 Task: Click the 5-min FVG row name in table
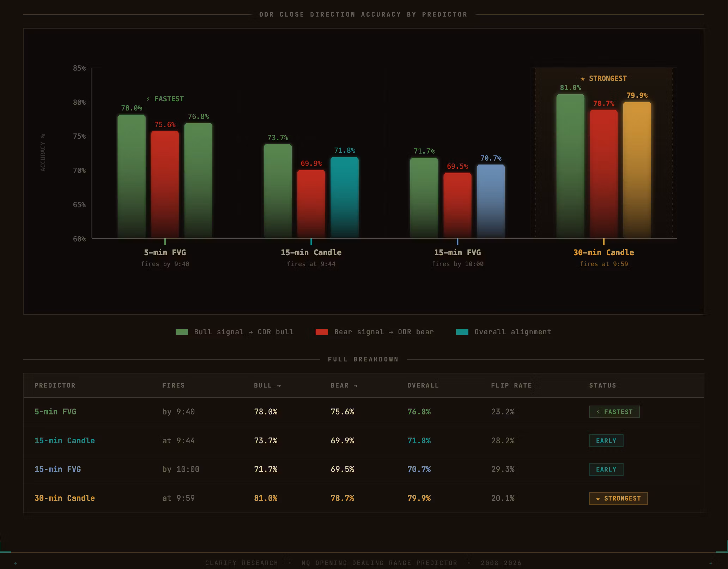[55, 412]
